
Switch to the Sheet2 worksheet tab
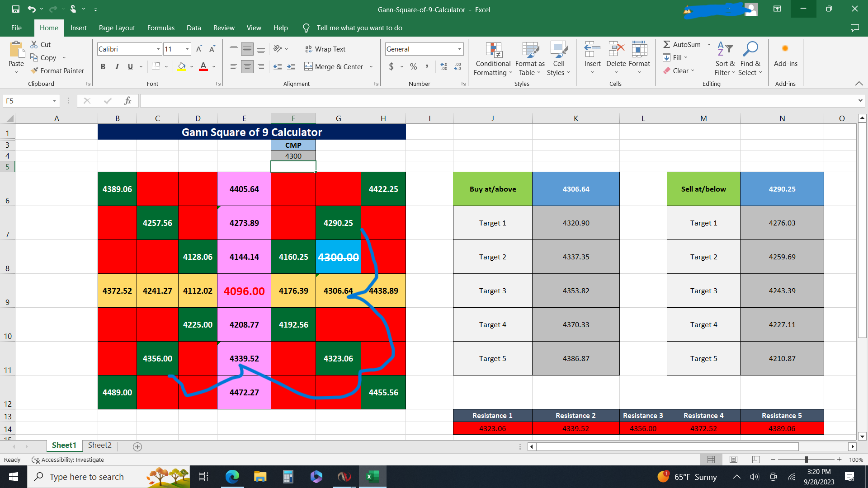99,446
